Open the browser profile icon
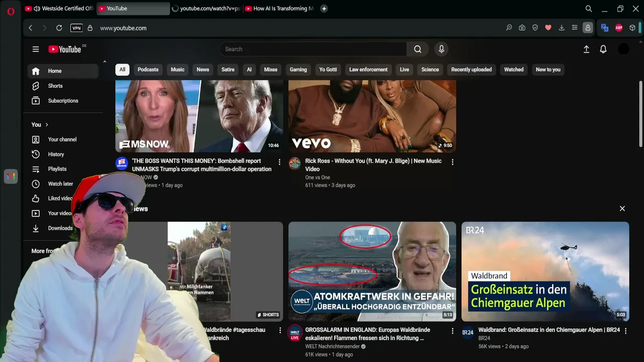Image resolution: width=644 pixels, height=362 pixels. coord(588,28)
